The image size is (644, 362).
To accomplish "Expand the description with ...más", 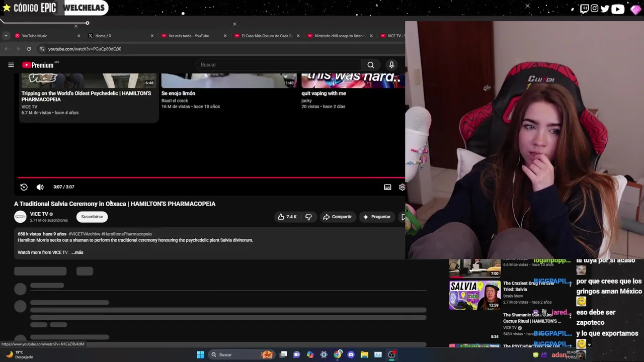I will pyautogui.click(x=77, y=252).
